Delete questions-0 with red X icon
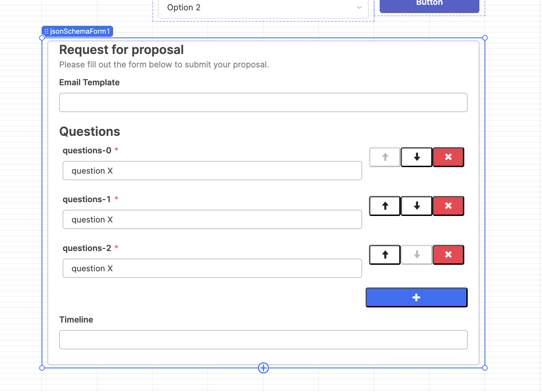The height and width of the screenshot is (392, 542). [x=448, y=157]
